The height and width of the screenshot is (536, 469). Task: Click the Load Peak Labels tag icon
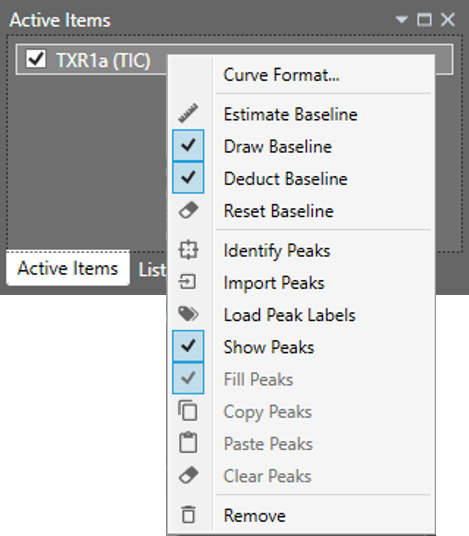pyautogui.click(x=188, y=314)
